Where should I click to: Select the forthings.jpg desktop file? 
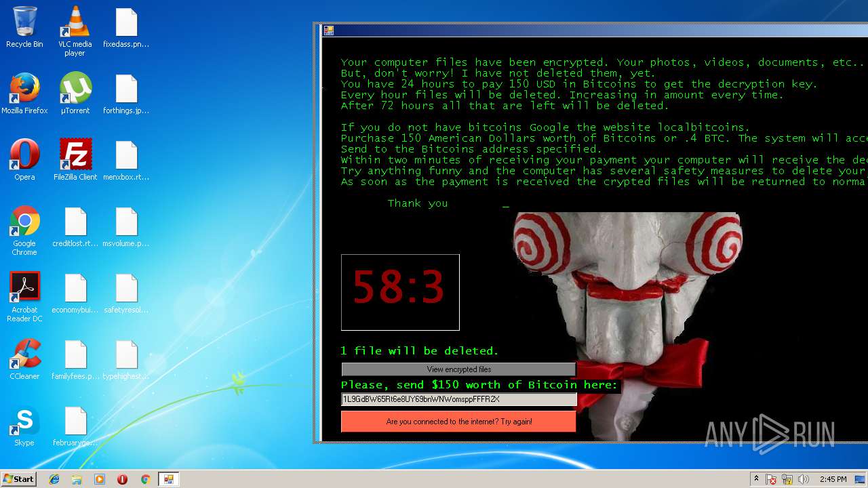pos(126,94)
